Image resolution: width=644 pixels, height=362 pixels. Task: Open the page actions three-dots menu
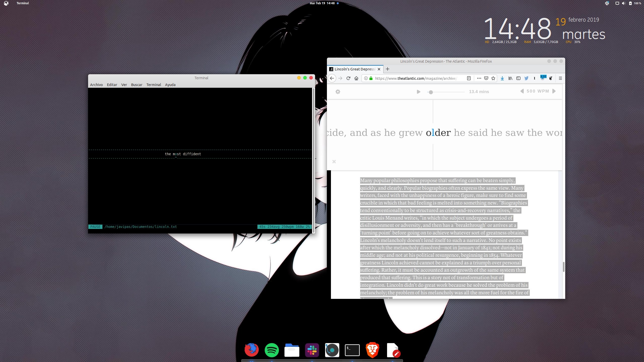479,78
